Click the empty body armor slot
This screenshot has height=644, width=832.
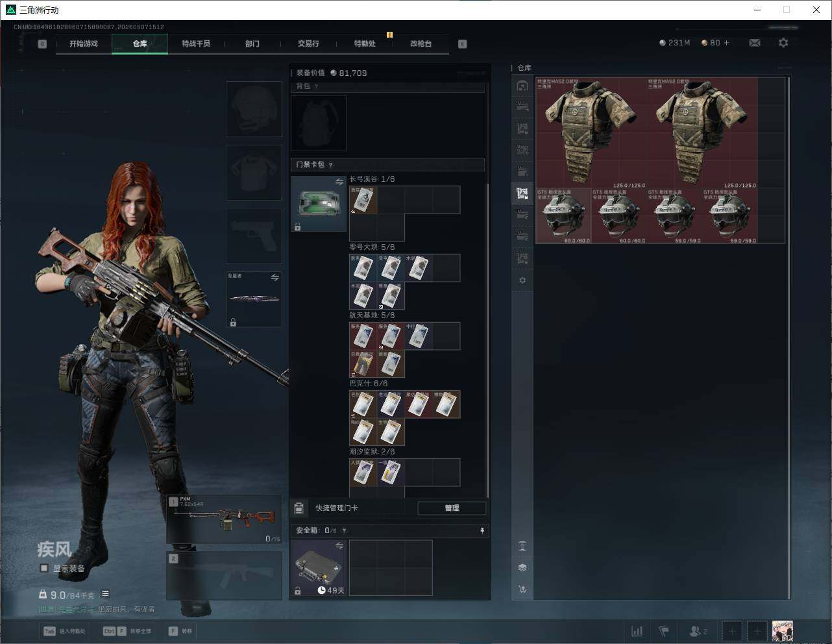[x=254, y=173]
